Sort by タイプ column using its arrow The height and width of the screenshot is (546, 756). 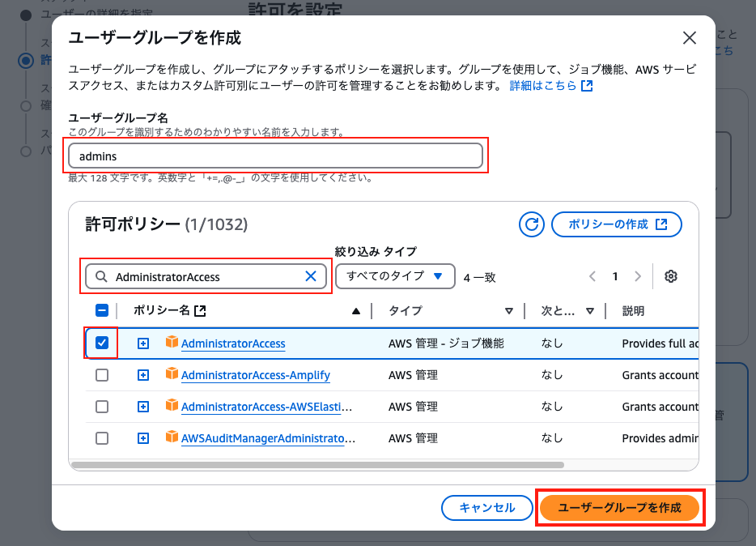pyautogui.click(x=508, y=311)
